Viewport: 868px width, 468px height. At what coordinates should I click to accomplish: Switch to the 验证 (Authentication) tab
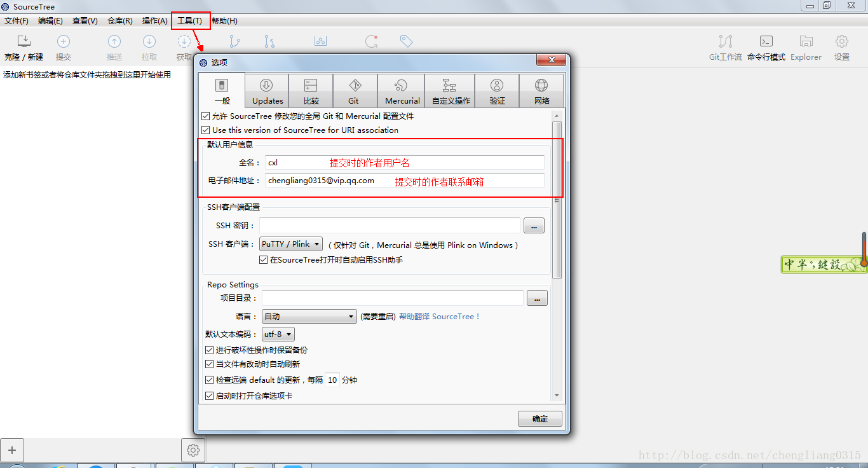(497, 90)
